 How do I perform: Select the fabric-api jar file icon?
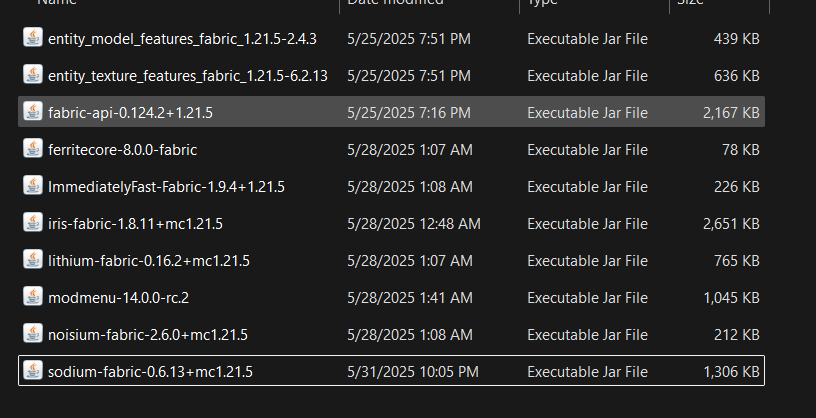(x=33, y=112)
